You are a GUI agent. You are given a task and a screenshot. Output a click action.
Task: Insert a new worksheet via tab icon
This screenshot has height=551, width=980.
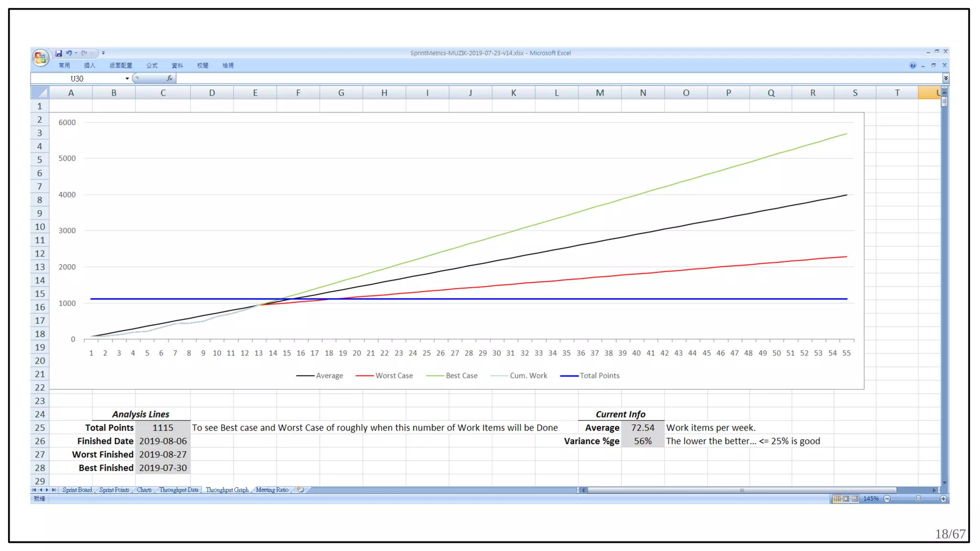(301, 490)
